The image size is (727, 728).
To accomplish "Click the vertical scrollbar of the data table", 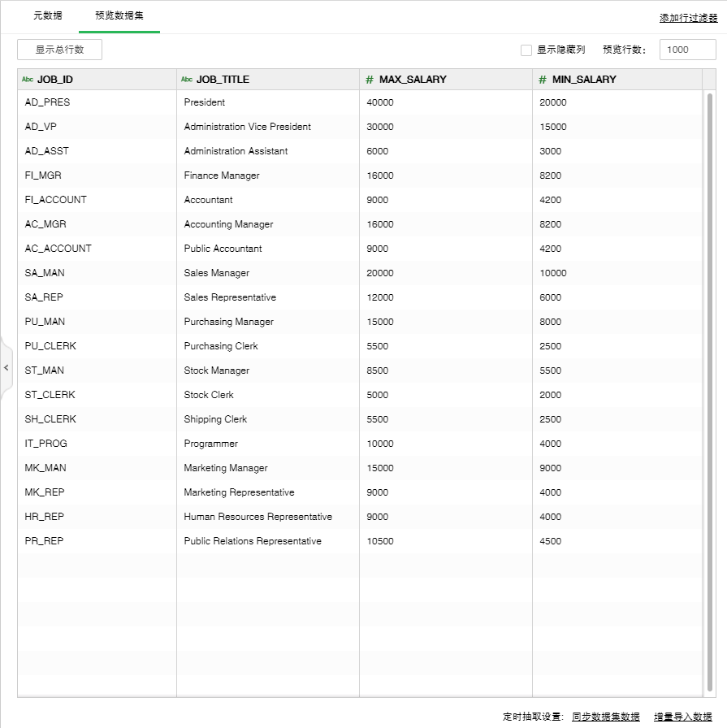I will [x=710, y=390].
